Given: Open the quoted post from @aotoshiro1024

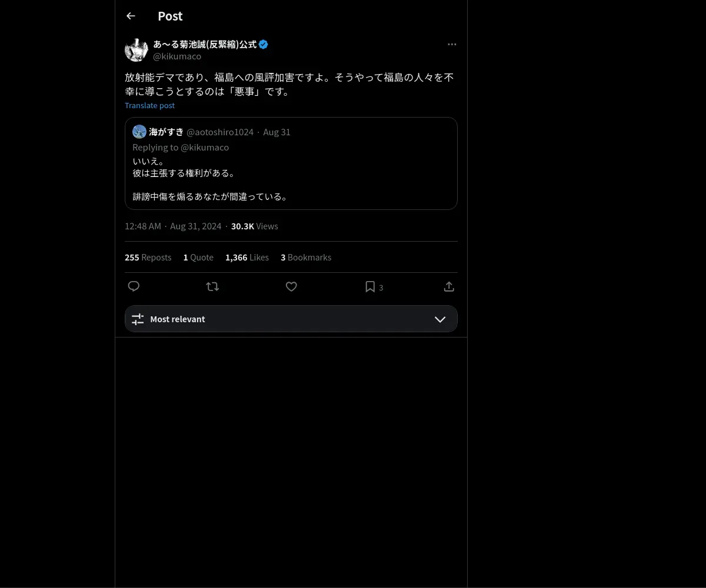Looking at the screenshot, I should (x=291, y=163).
